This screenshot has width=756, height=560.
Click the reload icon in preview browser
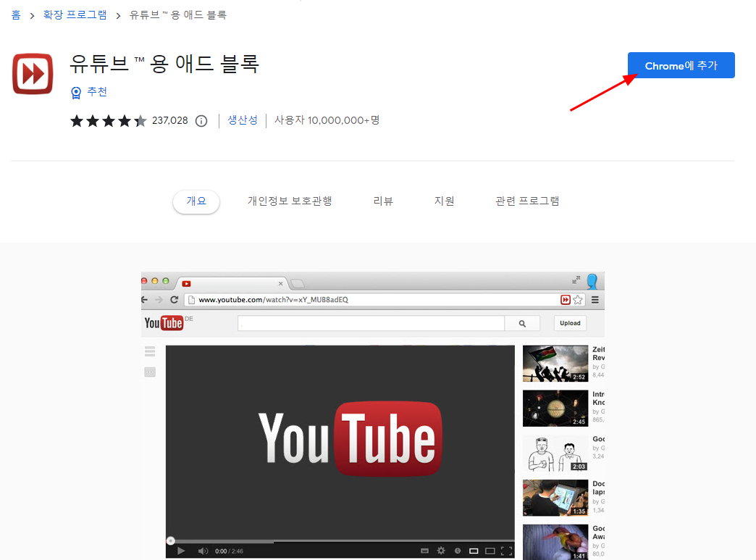[x=175, y=299]
